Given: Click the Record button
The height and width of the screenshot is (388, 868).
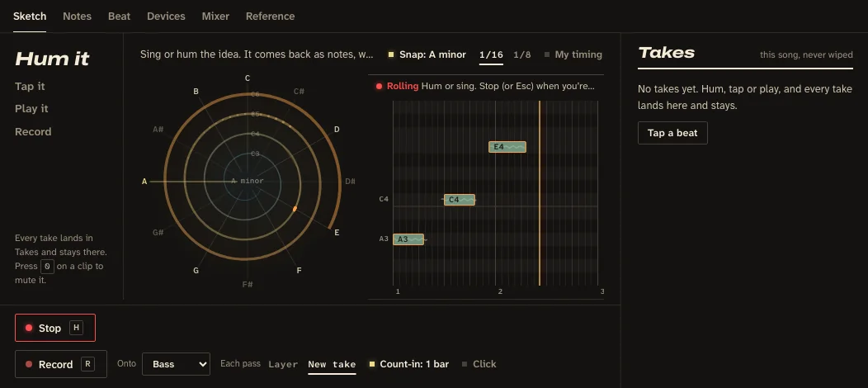Looking at the screenshot, I should (x=61, y=364).
